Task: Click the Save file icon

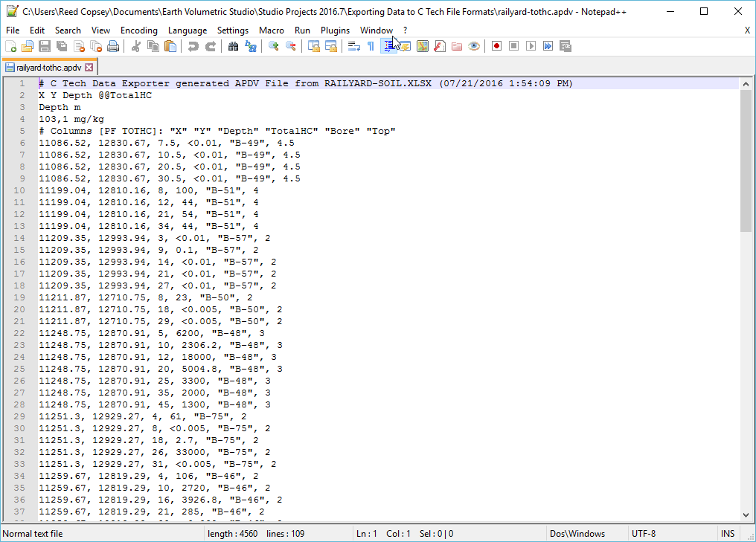Action: pos(45,46)
